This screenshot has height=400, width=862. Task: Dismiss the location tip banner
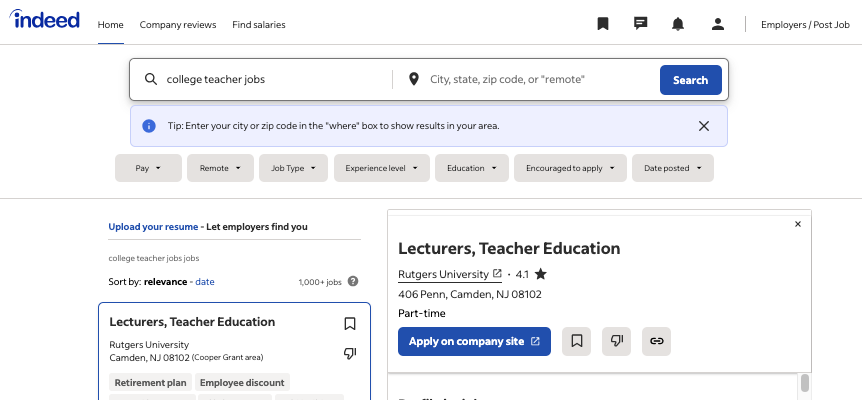tap(704, 126)
